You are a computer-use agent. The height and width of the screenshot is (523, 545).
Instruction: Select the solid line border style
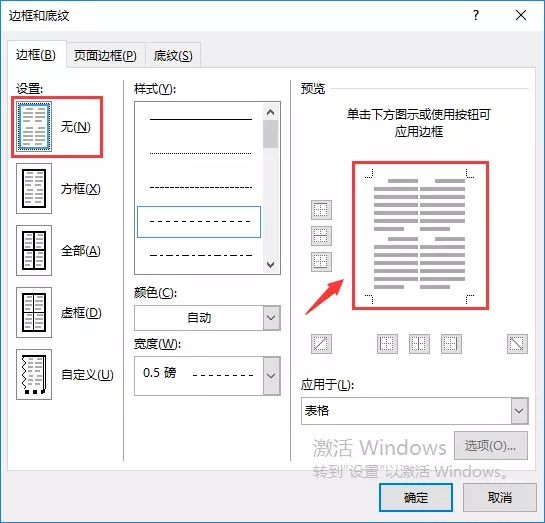pos(201,120)
